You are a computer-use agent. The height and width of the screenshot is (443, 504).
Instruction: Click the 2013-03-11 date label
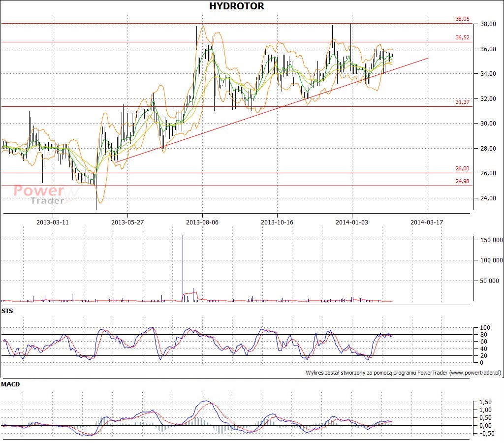52,222
